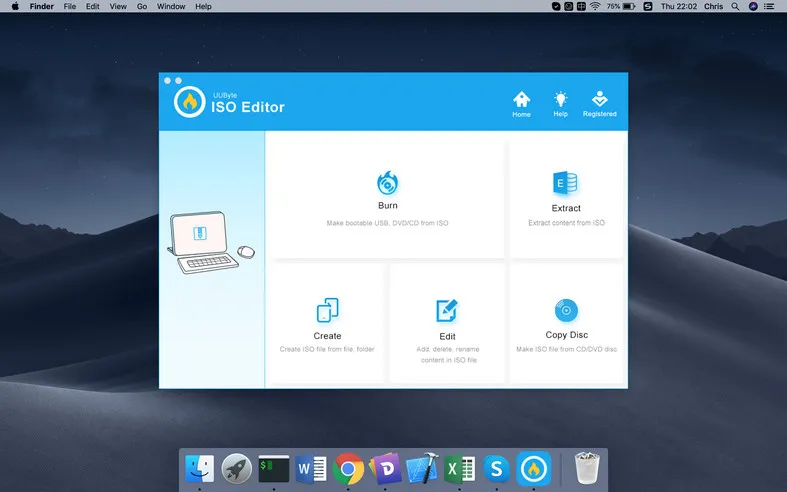The width and height of the screenshot is (787, 492).
Task: Click UUByte ISO Editor Dock icon
Action: coord(534,469)
